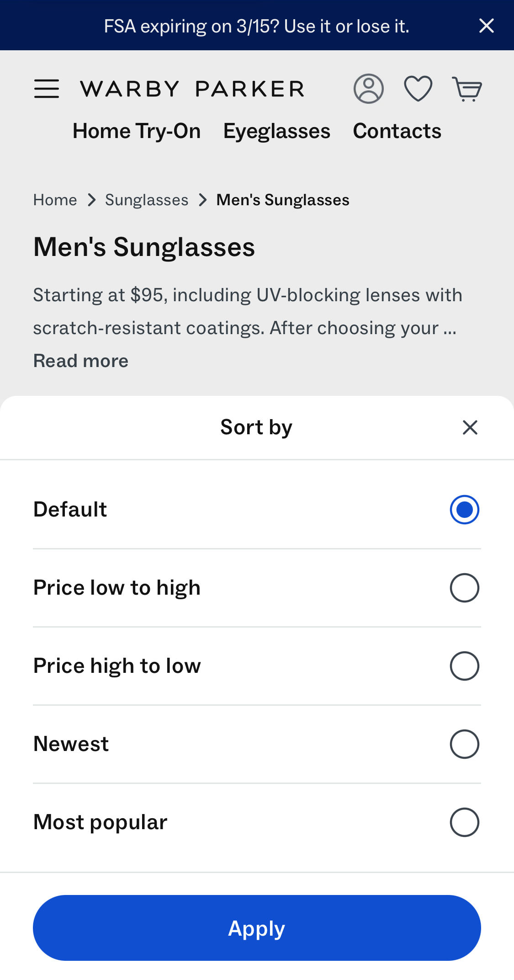Open the Contacts navigation item
The height and width of the screenshot is (980, 514).
(397, 131)
